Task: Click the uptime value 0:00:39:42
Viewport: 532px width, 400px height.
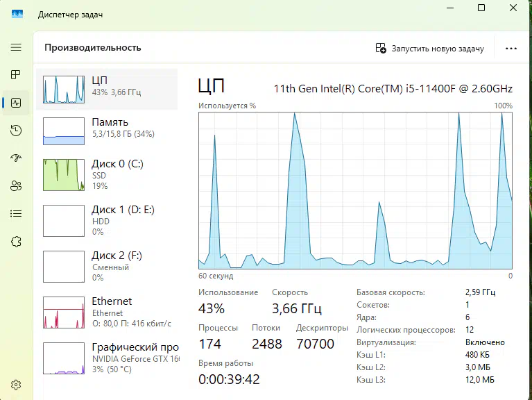Action: point(229,379)
